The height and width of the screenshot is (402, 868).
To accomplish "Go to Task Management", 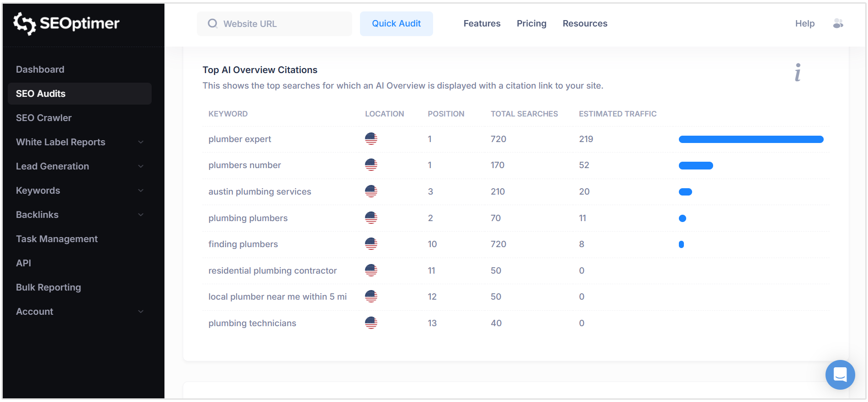I will click(x=80, y=239).
